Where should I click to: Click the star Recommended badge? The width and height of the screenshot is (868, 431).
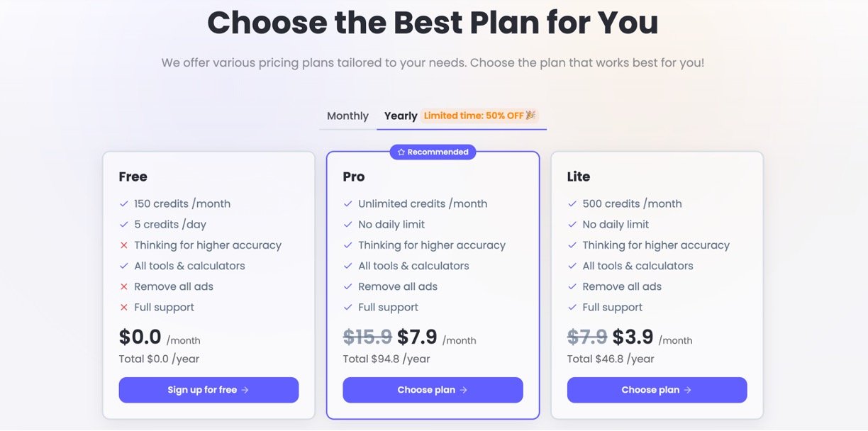pos(433,152)
